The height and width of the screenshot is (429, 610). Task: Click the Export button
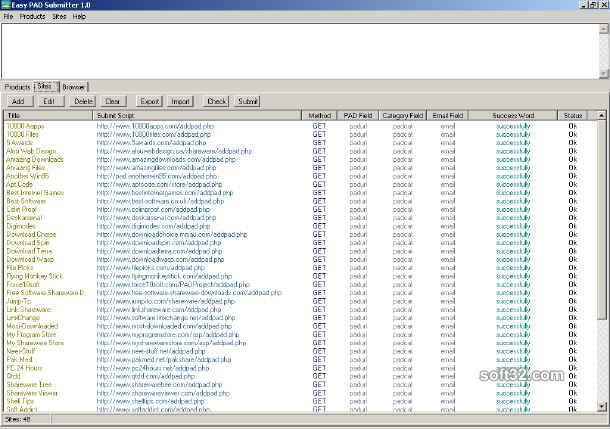(x=149, y=102)
